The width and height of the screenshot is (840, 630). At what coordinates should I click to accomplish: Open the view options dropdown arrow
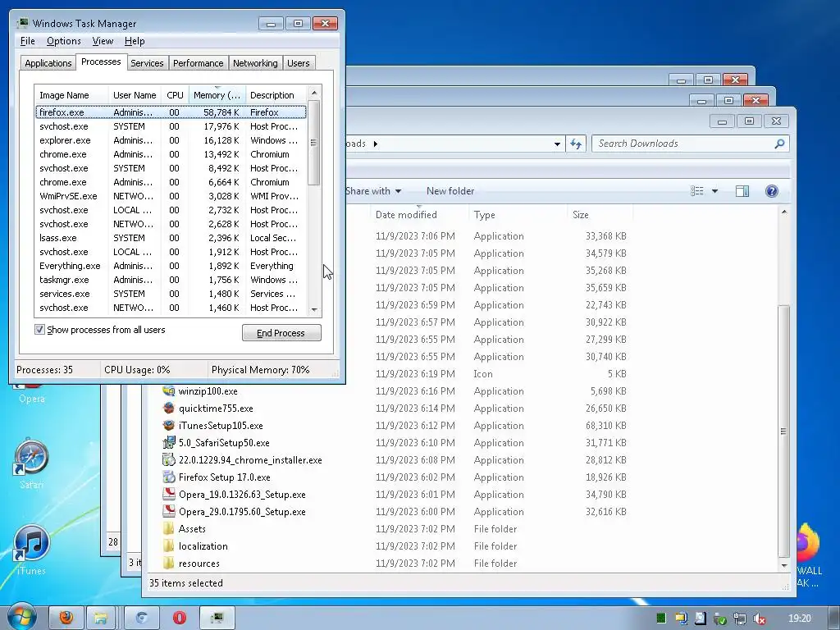pyautogui.click(x=714, y=190)
